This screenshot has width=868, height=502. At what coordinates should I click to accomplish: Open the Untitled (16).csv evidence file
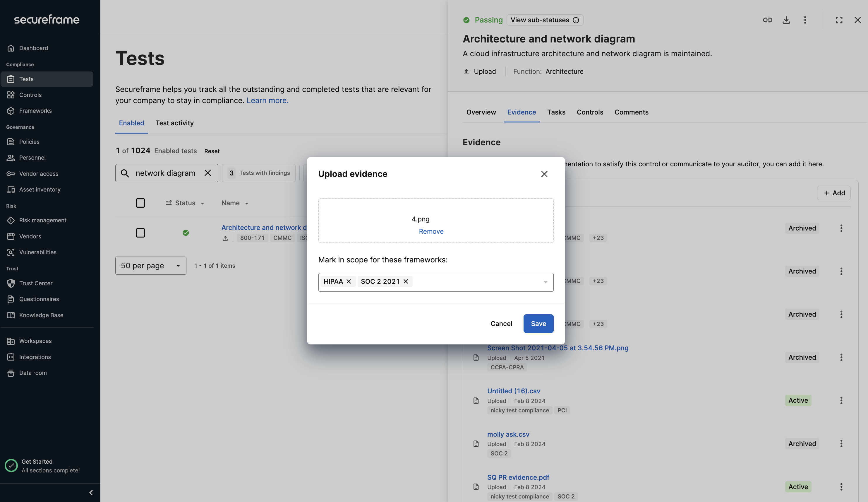point(514,391)
